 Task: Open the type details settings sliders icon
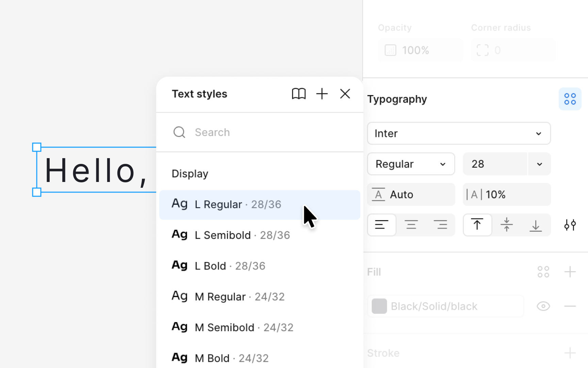(x=570, y=225)
